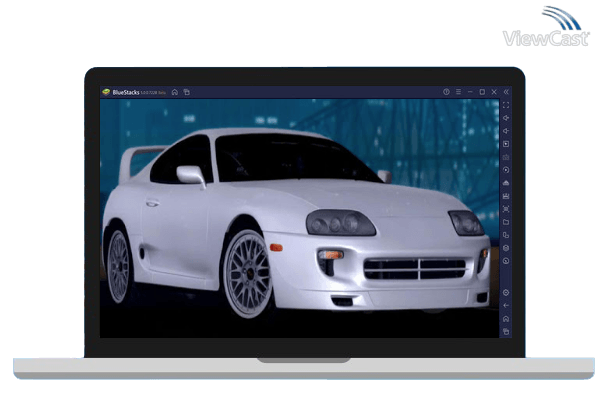Click the rotate screen sidebar icon
Image resolution: width=602 pixels, height=414 pixels.
[506, 235]
